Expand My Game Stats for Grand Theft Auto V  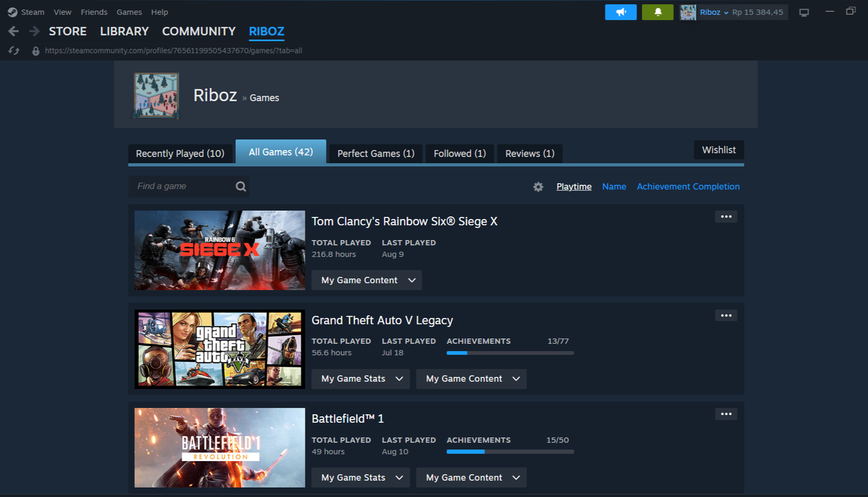361,378
